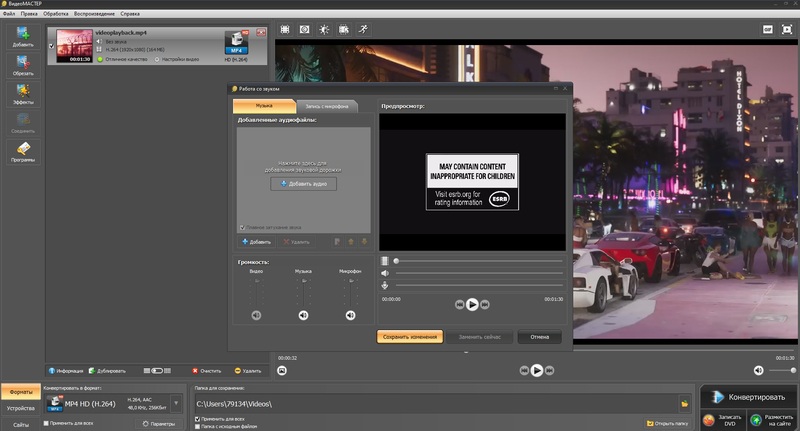Image resolution: width=800 pixels, height=431 pixels.
Task: Switch to the Запись с микрофона tab
Action: 327,106
